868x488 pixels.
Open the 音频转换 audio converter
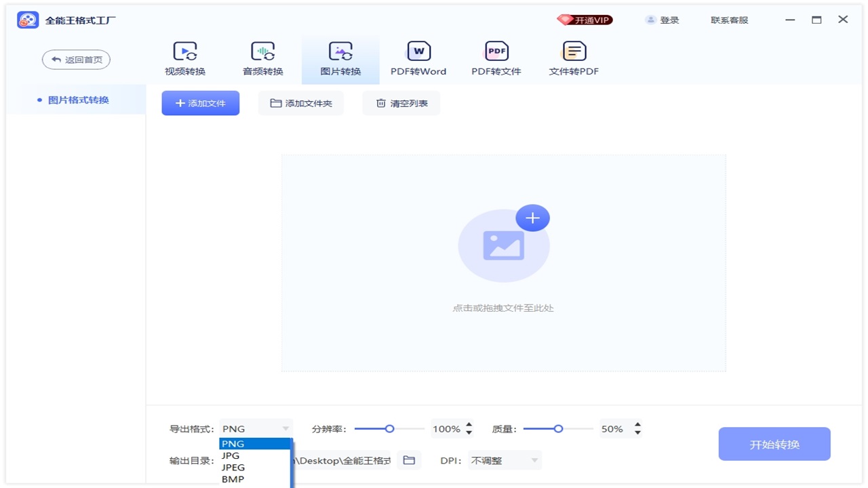(x=262, y=58)
